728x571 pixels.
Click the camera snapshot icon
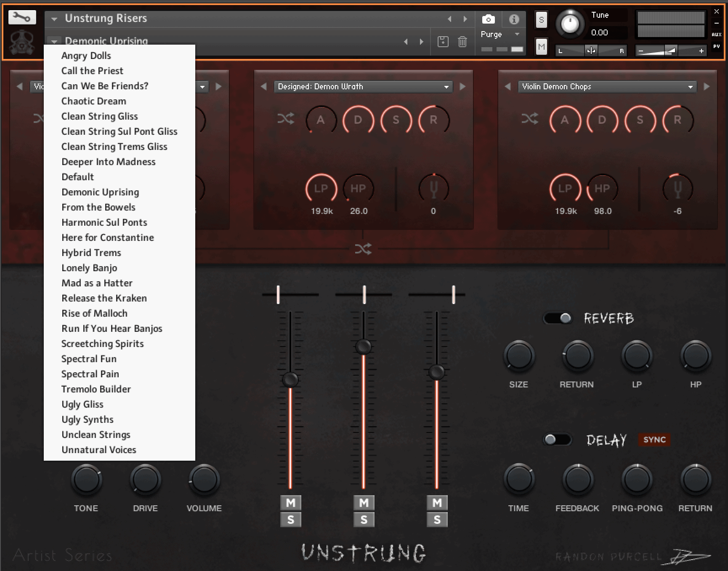(488, 19)
